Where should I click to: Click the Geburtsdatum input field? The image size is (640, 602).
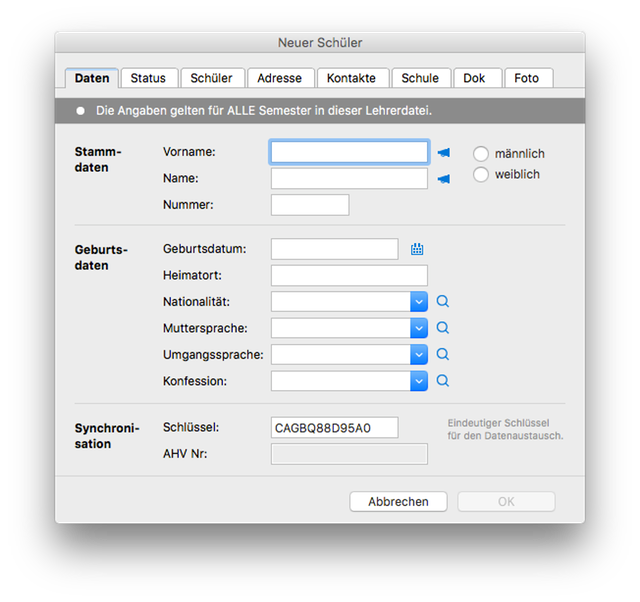tap(334, 249)
